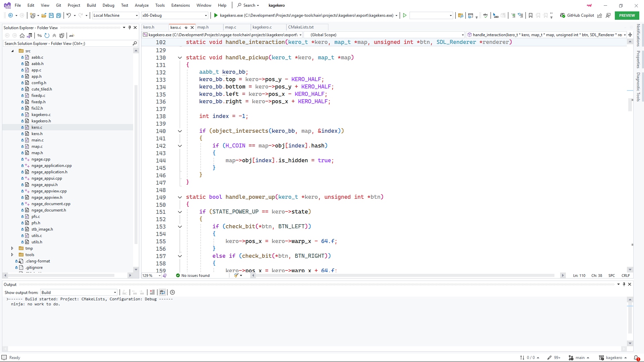Click the Save All toolbar icon
Viewport: 644px width, 362px height.
click(x=59, y=15)
